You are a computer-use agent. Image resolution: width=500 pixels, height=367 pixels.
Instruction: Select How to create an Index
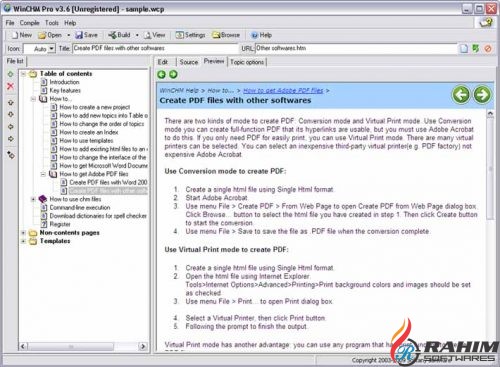tap(89, 132)
